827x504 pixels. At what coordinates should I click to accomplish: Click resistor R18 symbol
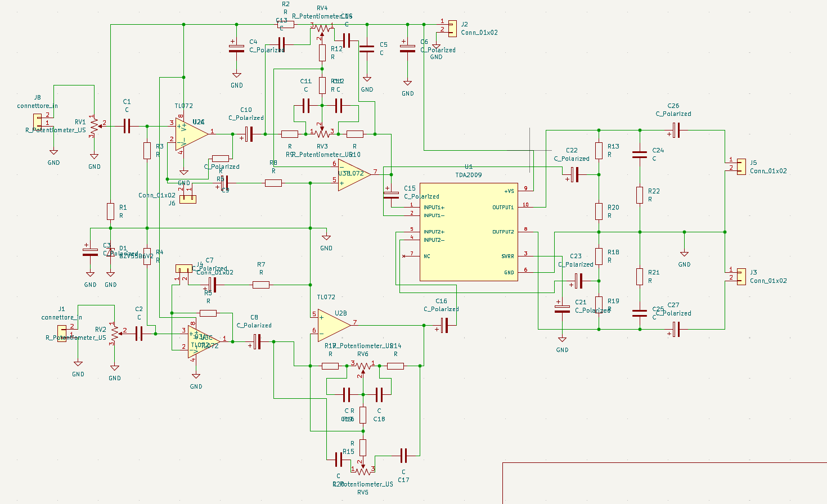point(599,256)
